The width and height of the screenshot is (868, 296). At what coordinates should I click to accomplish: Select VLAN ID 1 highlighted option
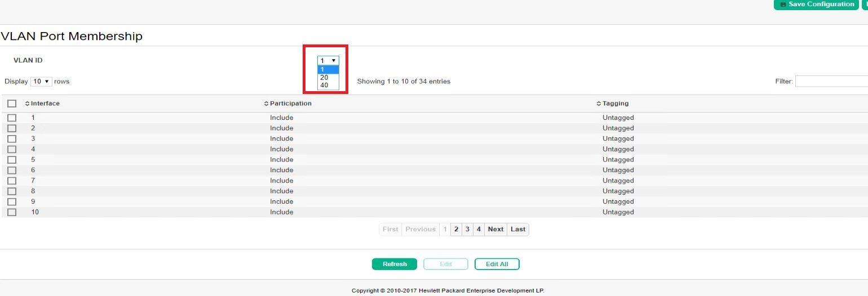329,70
